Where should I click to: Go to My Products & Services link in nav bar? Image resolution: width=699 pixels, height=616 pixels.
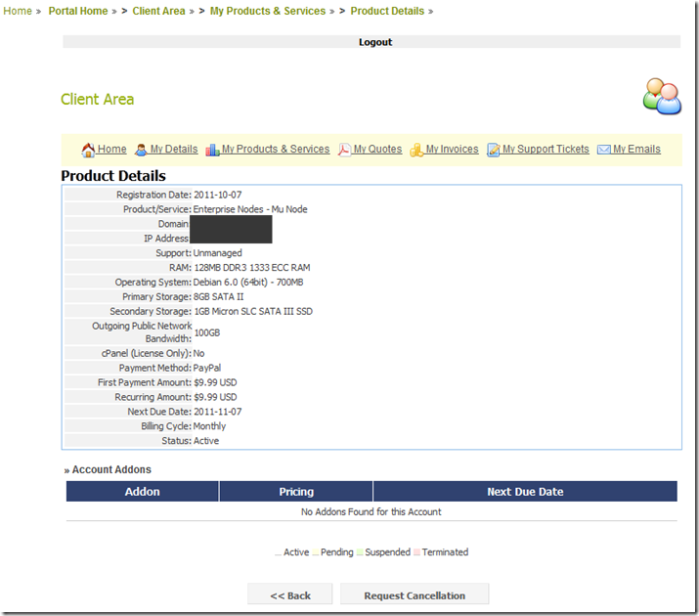coord(276,149)
